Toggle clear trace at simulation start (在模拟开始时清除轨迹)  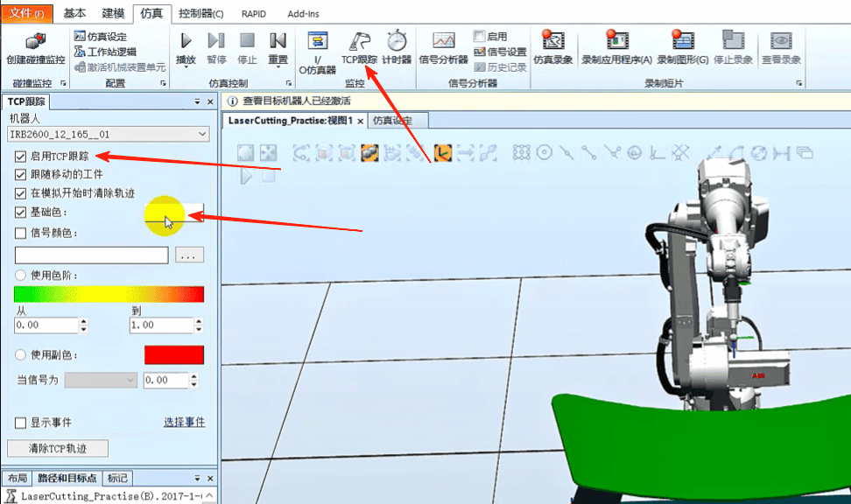(x=21, y=193)
